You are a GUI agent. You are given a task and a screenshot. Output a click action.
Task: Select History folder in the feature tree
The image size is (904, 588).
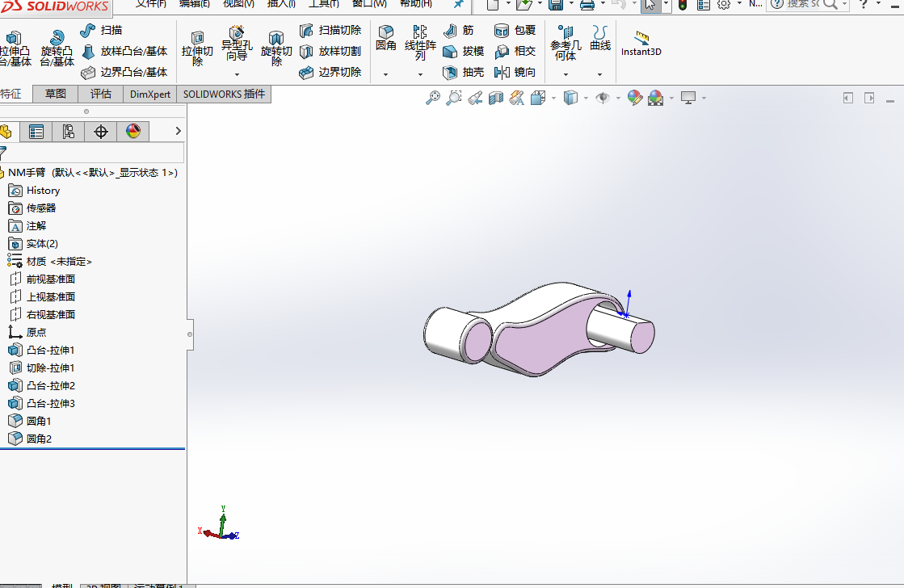coord(34,191)
